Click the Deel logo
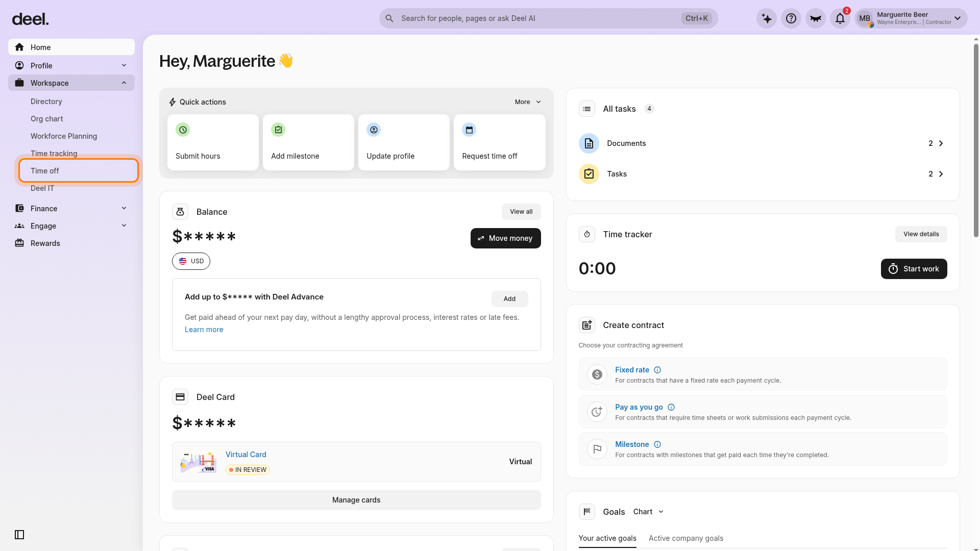980x551 pixels. coord(30,19)
